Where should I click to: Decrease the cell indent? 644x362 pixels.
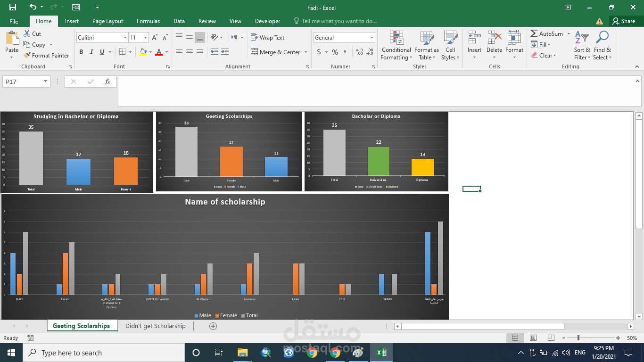click(215, 52)
